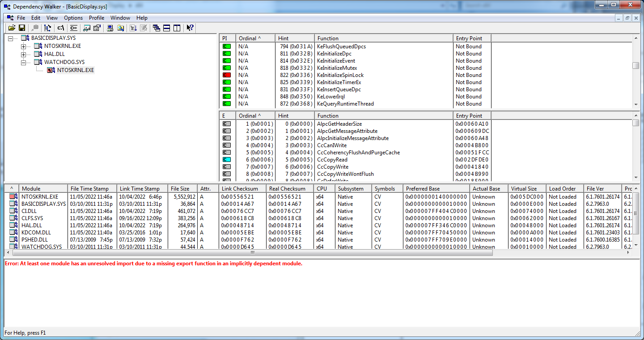644x340 pixels.
Task: Open the Profile menu
Action: [97, 18]
